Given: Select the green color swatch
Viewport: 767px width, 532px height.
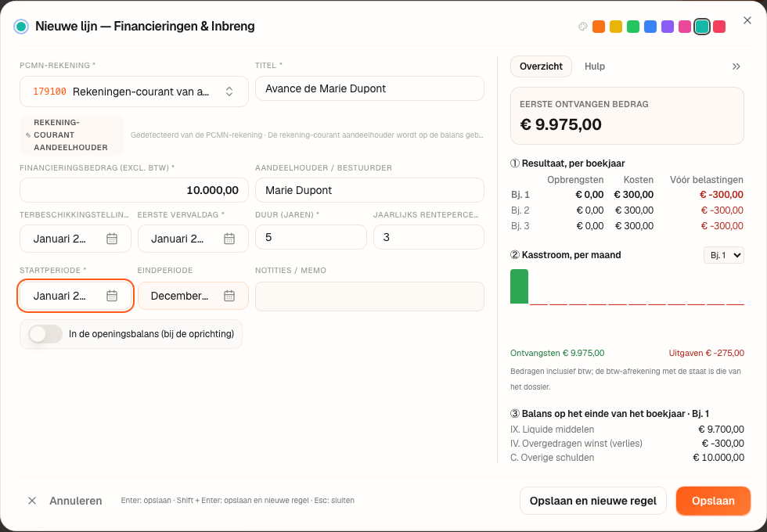Looking at the screenshot, I should tap(633, 27).
